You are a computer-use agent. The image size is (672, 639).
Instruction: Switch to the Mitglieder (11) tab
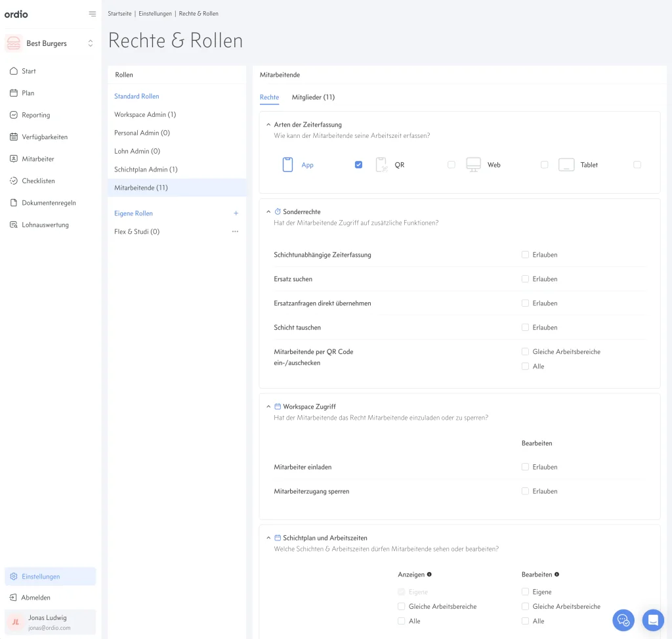click(313, 97)
